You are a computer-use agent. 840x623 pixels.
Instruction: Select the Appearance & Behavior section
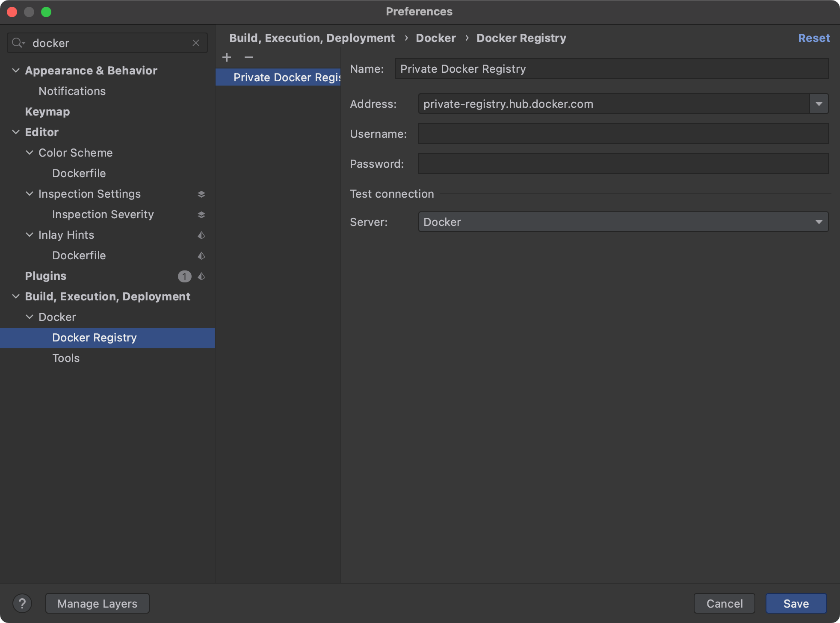click(x=90, y=70)
